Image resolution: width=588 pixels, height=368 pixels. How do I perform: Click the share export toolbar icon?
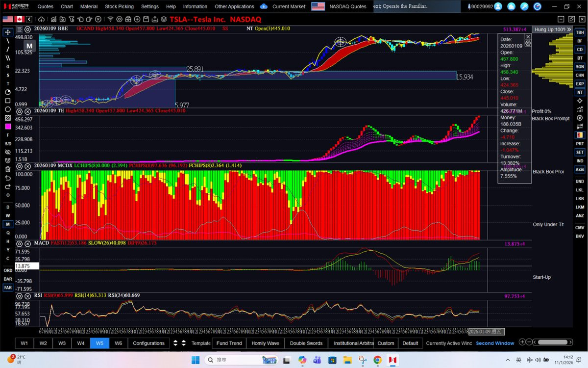coord(155,19)
